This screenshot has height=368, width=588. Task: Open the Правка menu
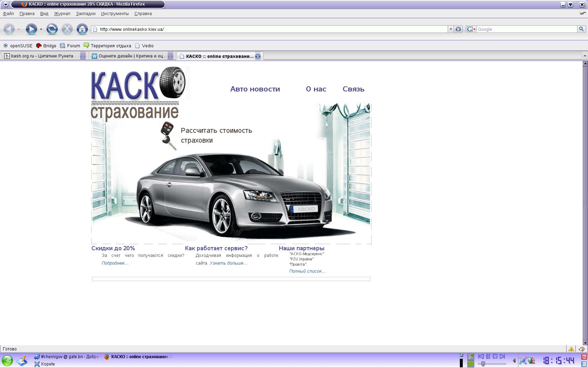click(x=27, y=14)
